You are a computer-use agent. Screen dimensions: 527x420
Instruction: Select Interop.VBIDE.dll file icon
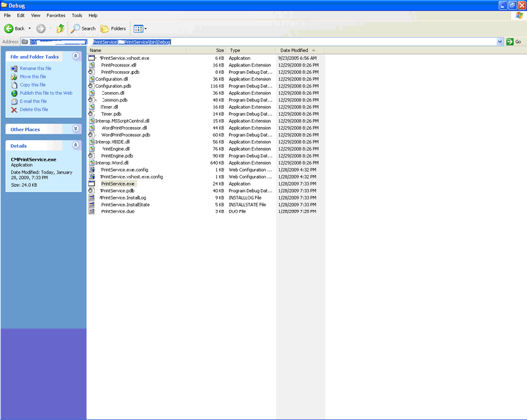(x=92, y=142)
